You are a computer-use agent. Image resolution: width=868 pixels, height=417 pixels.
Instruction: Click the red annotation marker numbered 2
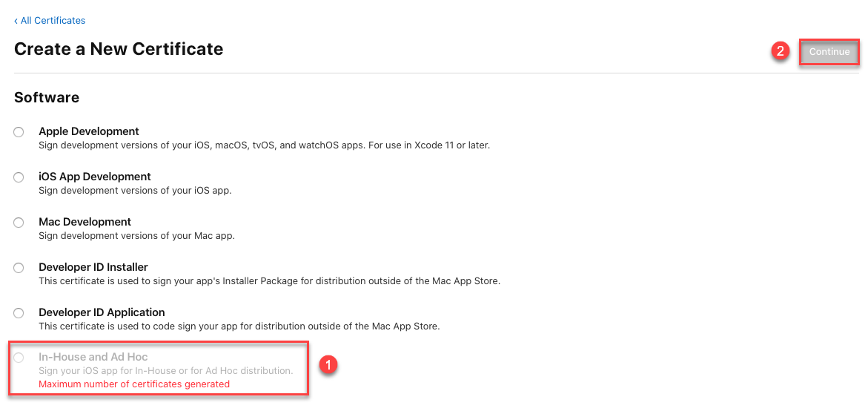pyautogui.click(x=779, y=51)
